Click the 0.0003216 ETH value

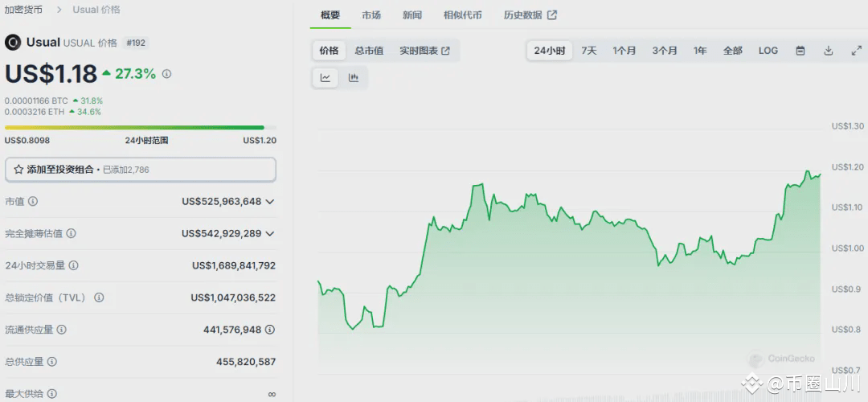pyautogui.click(x=35, y=112)
